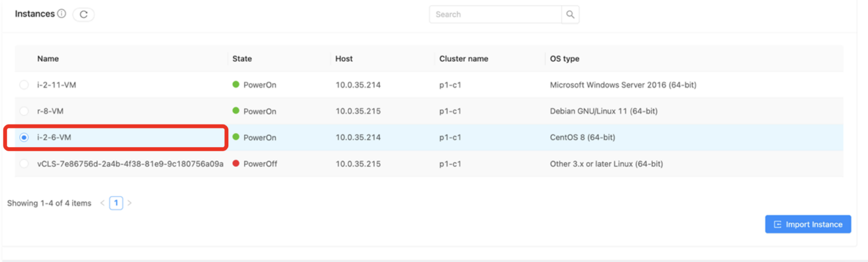Click p1-c1 cluster in r-8-VM row
The image size is (868, 262).
click(450, 111)
